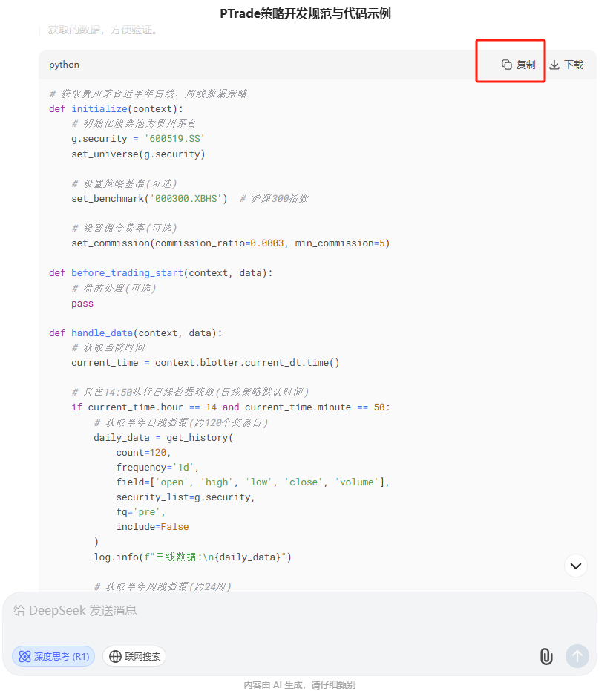Click the include=False parameter line
The height and width of the screenshot is (691, 616).
152,527
